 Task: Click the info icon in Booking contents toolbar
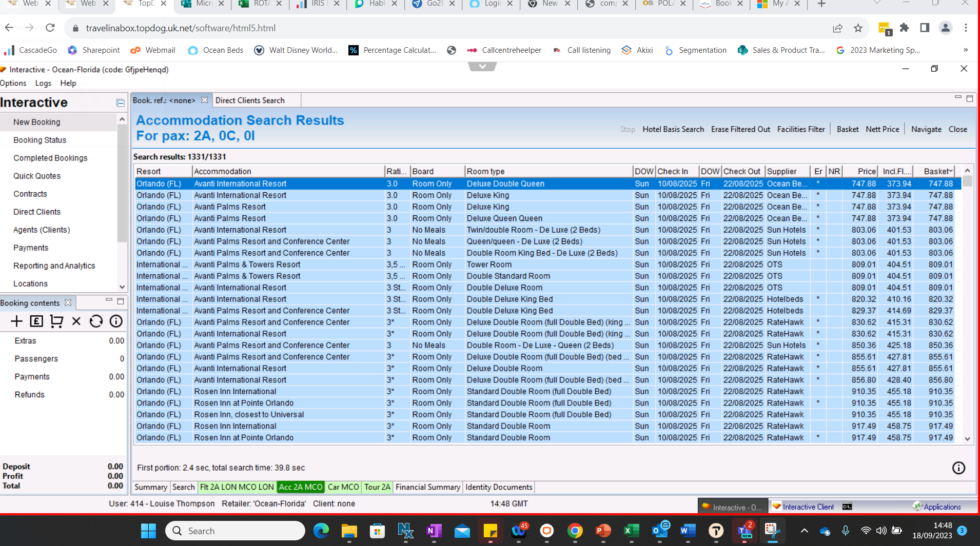(x=116, y=321)
